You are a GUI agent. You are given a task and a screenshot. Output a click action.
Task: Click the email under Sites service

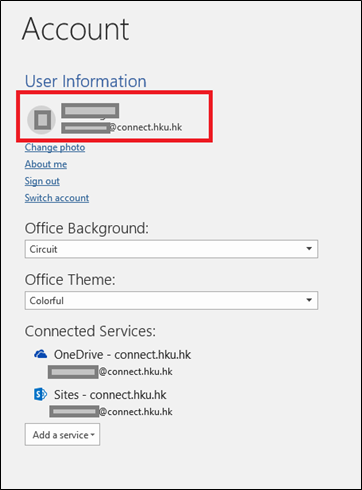[111, 412]
